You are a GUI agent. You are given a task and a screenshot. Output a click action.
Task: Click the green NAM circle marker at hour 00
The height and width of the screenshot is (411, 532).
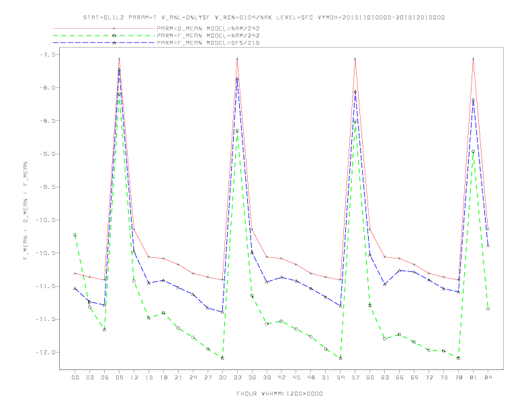click(75, 234)
